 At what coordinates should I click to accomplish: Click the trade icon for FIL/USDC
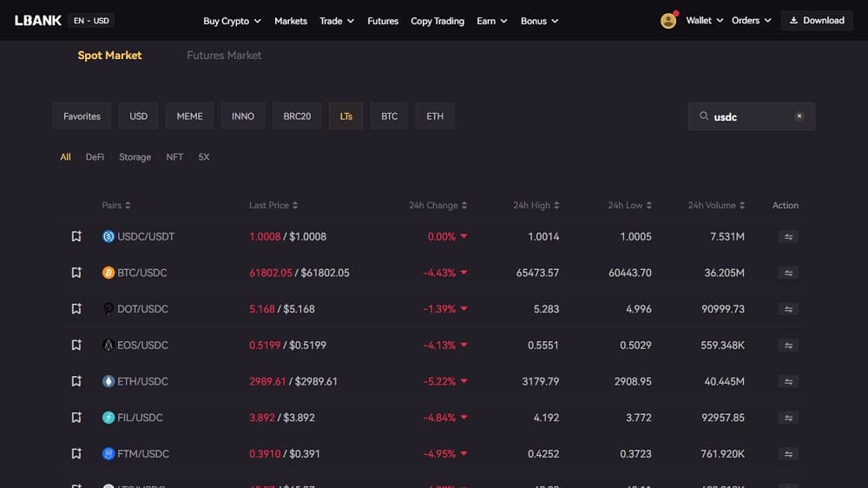[x=788, y=418]
